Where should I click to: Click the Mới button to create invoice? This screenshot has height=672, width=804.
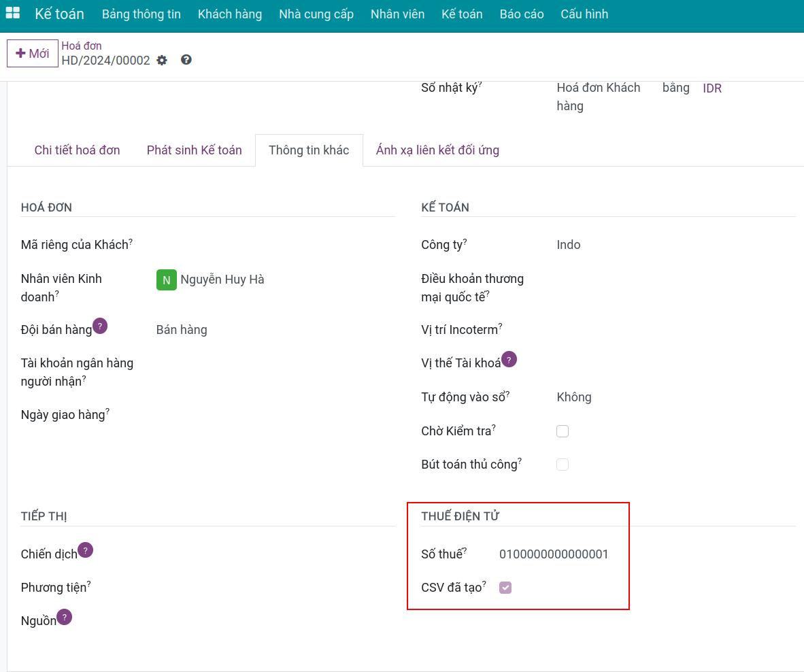tap(32, 53)
